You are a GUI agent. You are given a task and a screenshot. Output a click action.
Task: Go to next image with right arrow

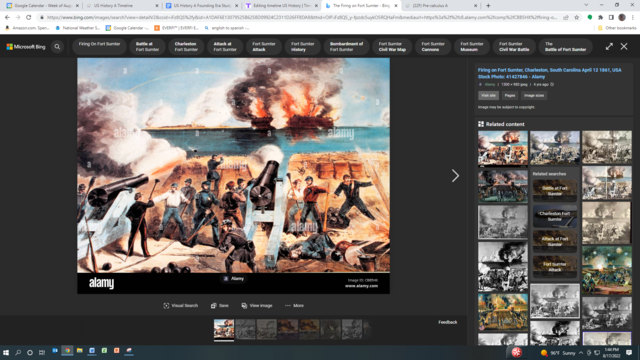(x=455, y=176)
